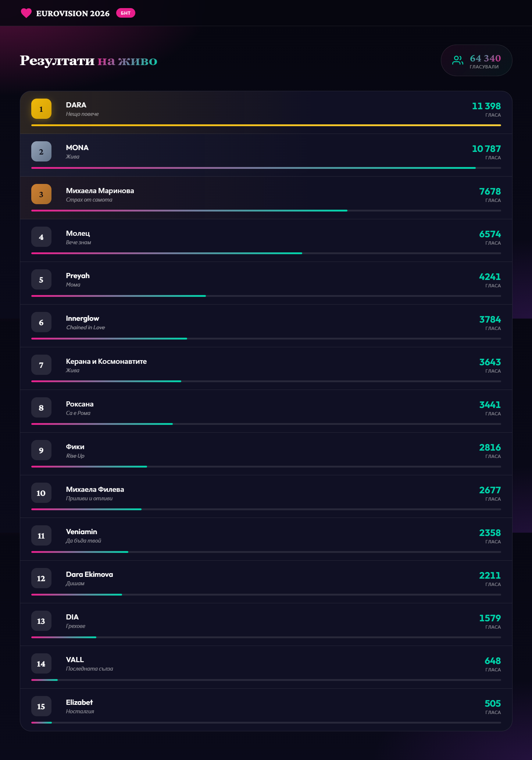This screenshot has height=760, width=532.
Task: Click the БНТ pink badge
Action: 125,13
